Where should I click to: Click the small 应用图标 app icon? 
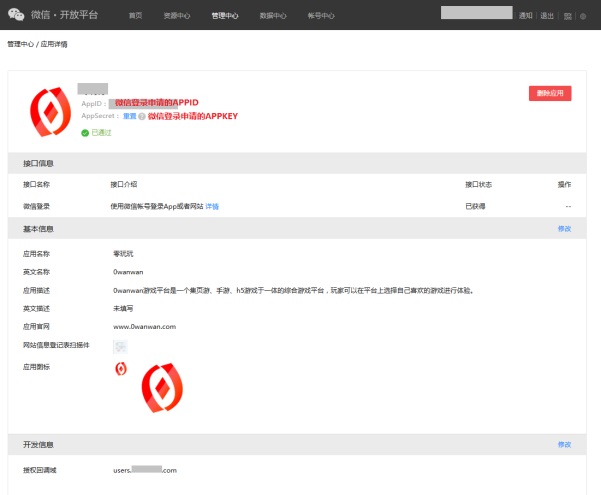pyautogui.click(x=121, y=369)
